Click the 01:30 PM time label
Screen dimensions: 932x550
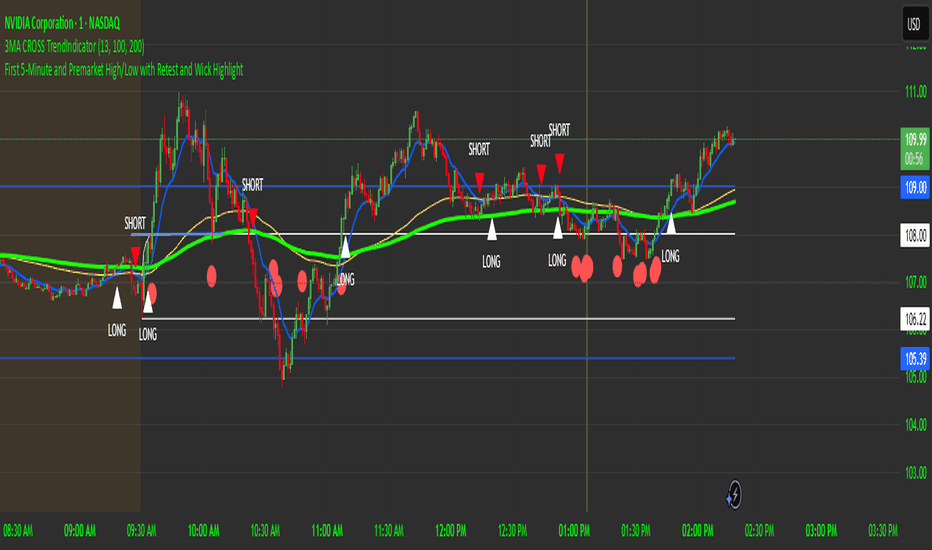tap(636, 530)
